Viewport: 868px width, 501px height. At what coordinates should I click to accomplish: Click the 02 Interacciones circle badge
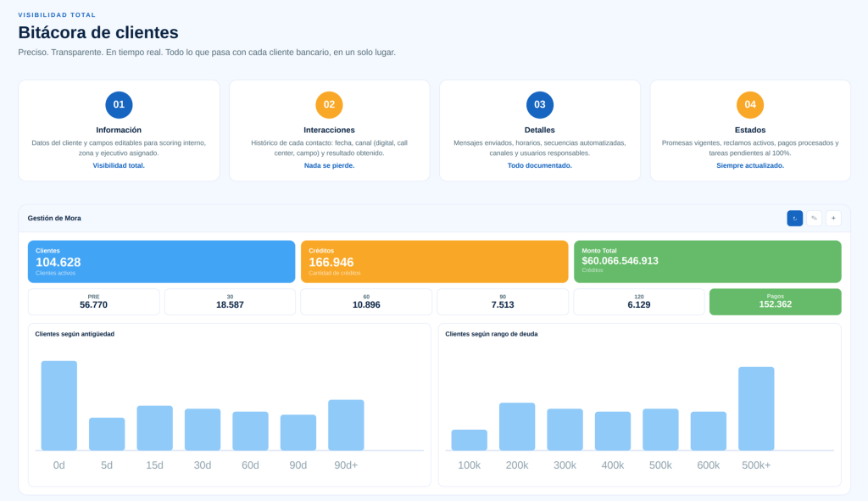(x=329, y=105)
